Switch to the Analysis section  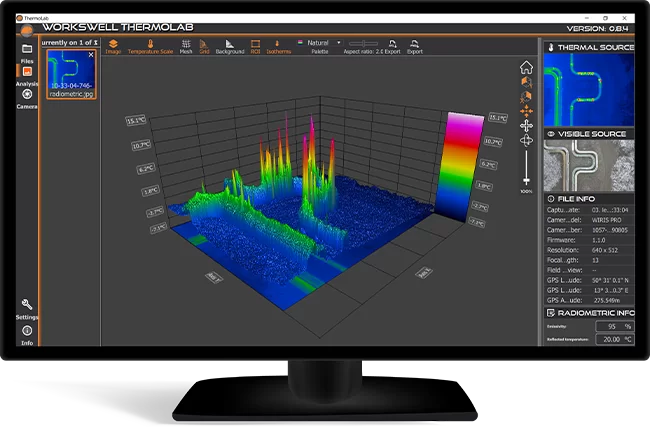pos(27,76)
